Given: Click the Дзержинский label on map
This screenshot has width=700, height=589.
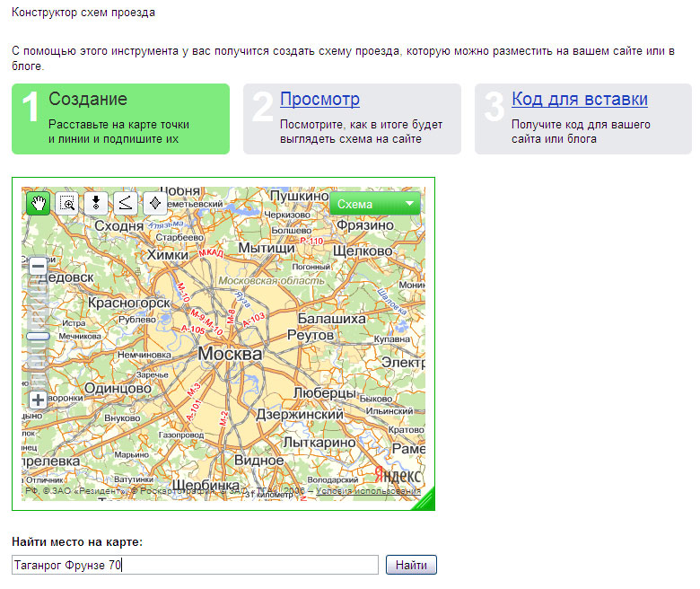Looking at the screenshot, I should (300, 415).
